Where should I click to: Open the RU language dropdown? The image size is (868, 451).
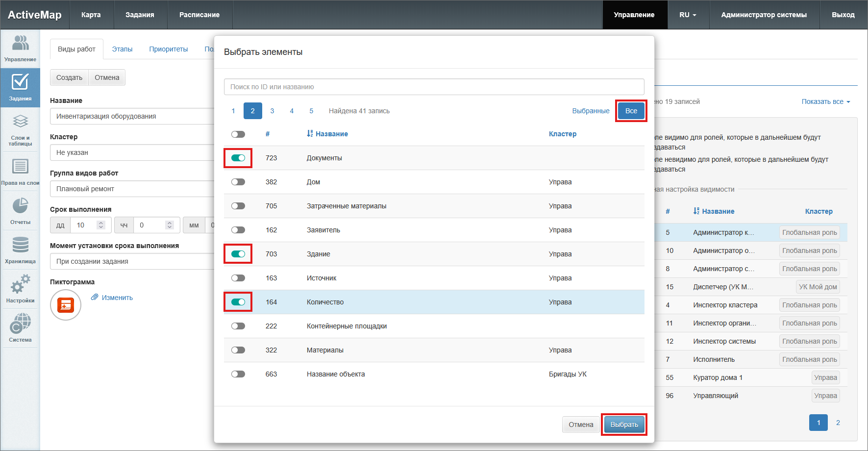tap(688, 15)
